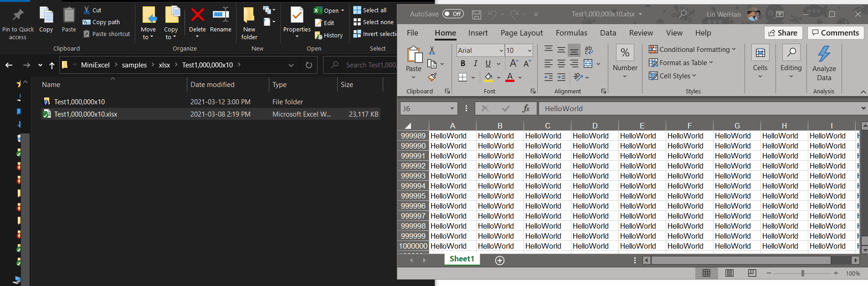Image resolution: width=868 pixels, height=286 pixels.
Task: Open the Excel File menu
Action: pyautogui.click(x=412, y=33)
